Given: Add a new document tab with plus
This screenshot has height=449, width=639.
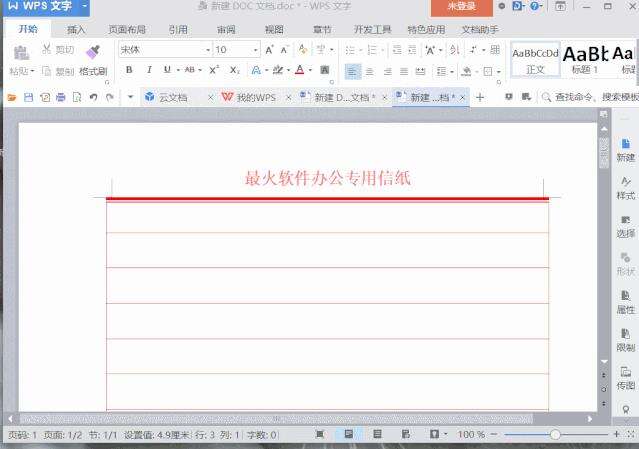Looking at the screenshot, I should tap(480, 97).
